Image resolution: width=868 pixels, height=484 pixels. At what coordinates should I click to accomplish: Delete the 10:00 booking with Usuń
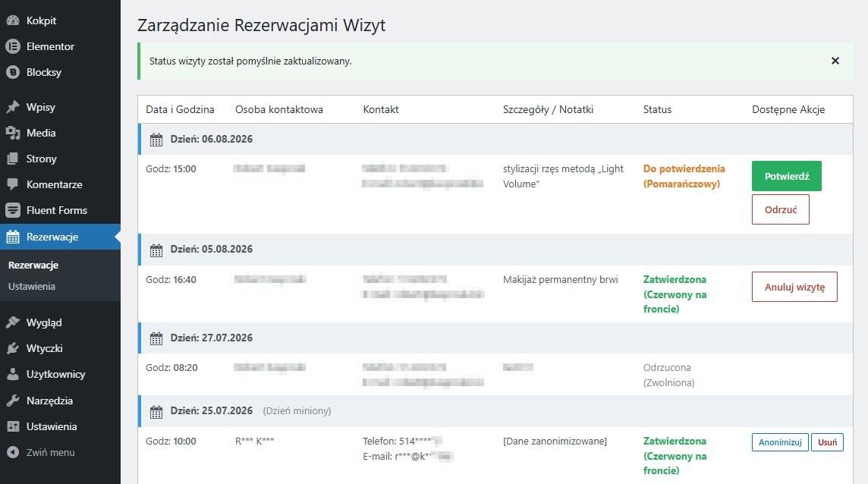[827, 442]
